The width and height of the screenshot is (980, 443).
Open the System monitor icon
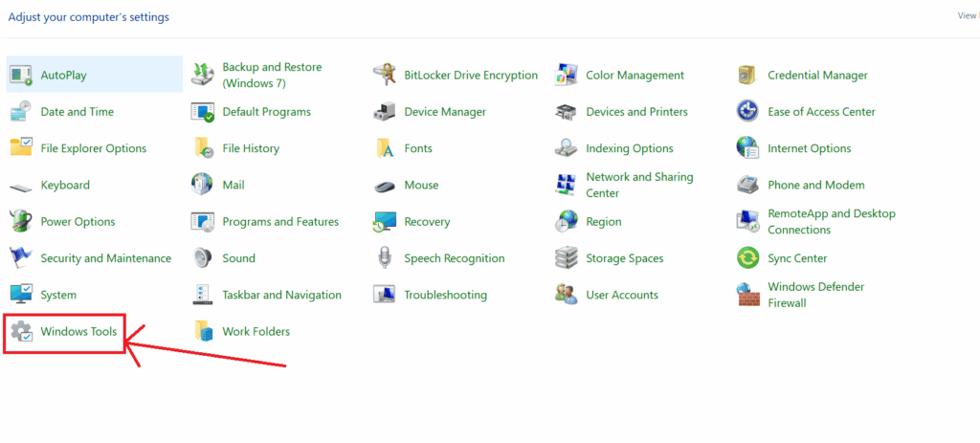point(21,295)
